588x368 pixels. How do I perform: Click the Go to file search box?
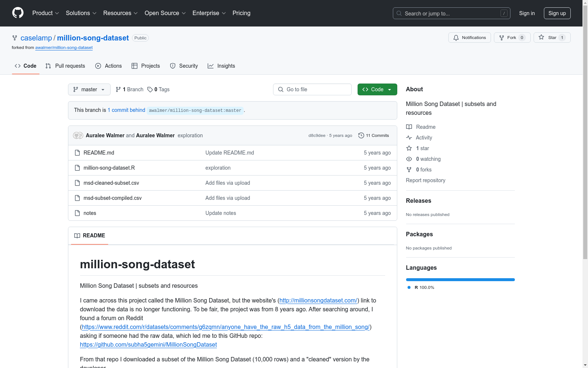(312, 89)
